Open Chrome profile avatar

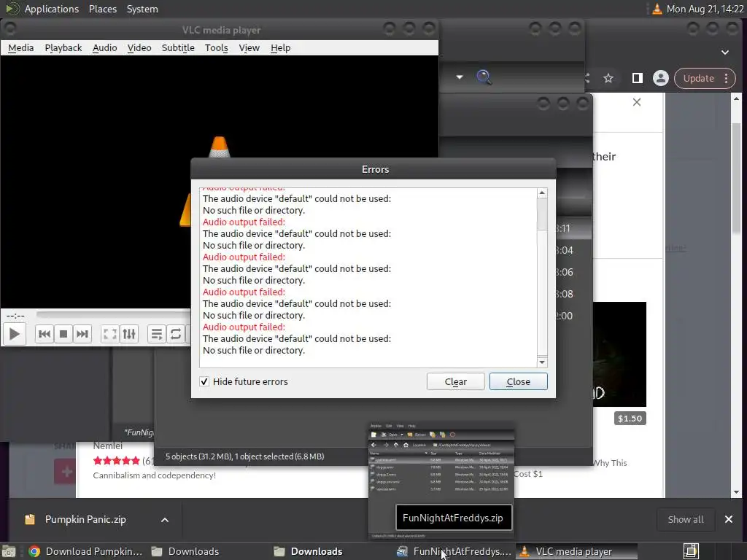661,78
